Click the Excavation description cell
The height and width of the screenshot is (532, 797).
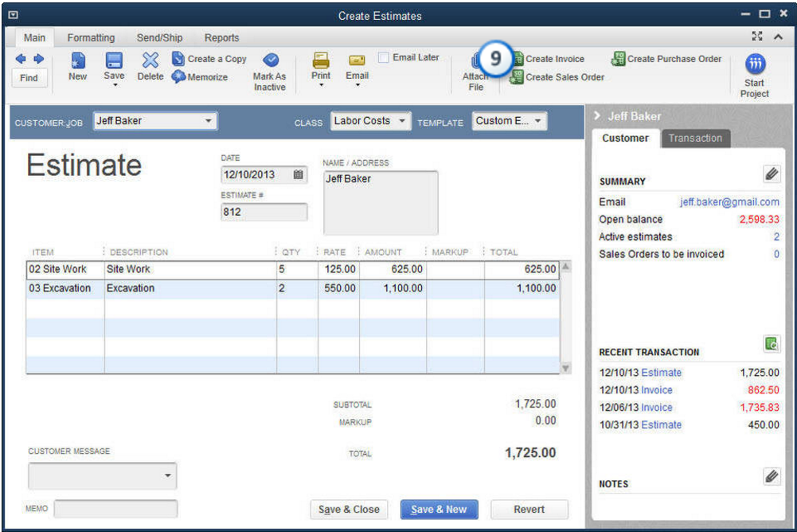(x=190, y=288)
